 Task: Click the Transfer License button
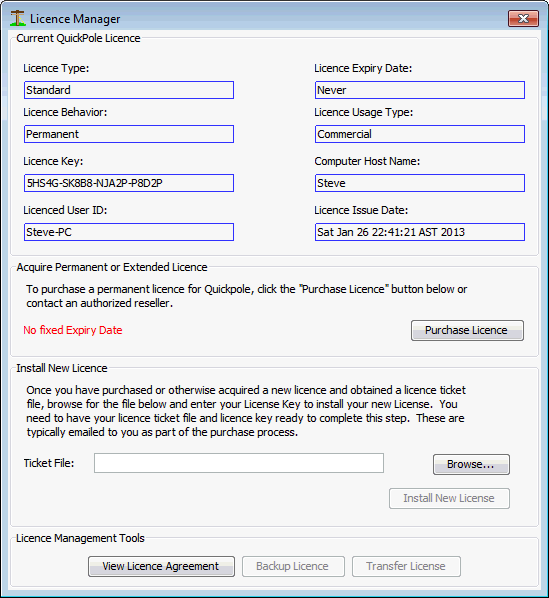[406, 566]
